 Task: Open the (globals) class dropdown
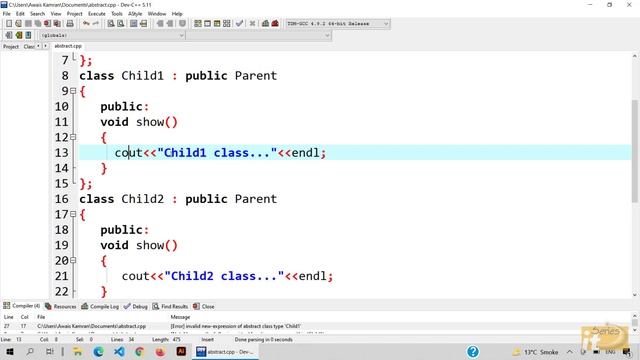[112, 35]
